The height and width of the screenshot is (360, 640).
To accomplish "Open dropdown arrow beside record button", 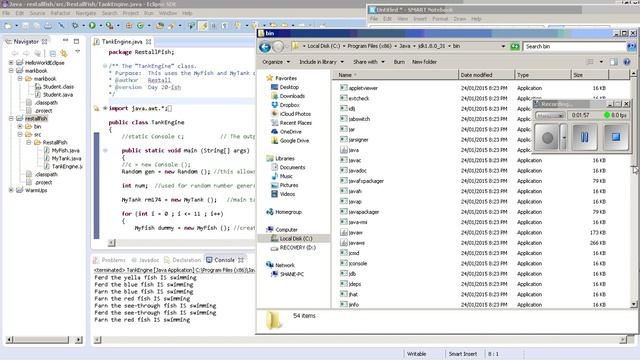I will pos(564,138).
